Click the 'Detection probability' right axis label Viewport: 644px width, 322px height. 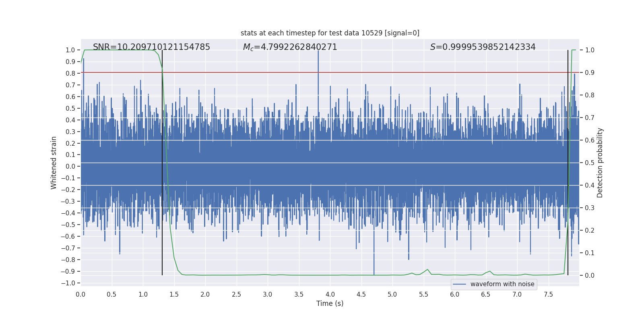pyautogui.click(x=600, y=163)
